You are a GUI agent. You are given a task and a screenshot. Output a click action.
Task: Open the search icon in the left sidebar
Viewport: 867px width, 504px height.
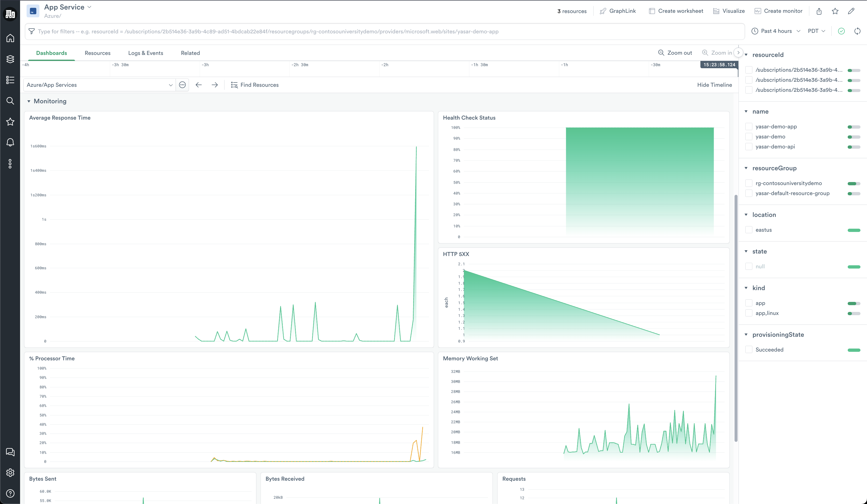[10, 101]
